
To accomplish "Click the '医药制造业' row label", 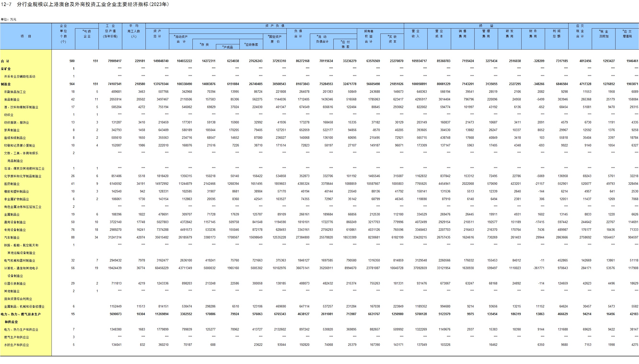I will (x=12, y=184).
